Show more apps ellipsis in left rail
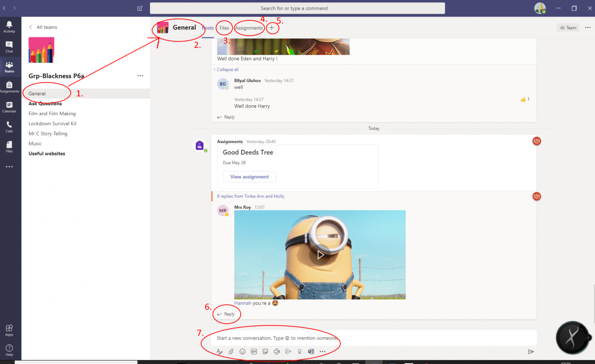The height and width of the screenshot is (364, 595). pyautogui.click(x=9, y=167)
